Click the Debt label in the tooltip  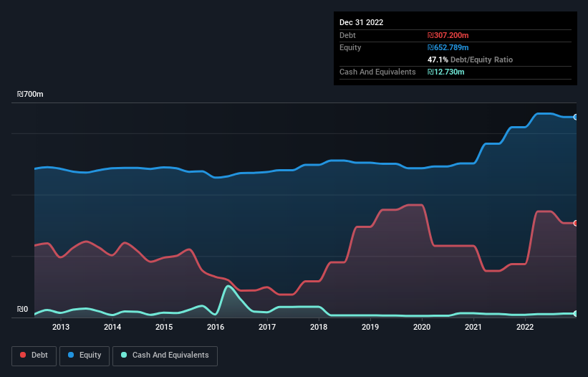tap(347, 35)
